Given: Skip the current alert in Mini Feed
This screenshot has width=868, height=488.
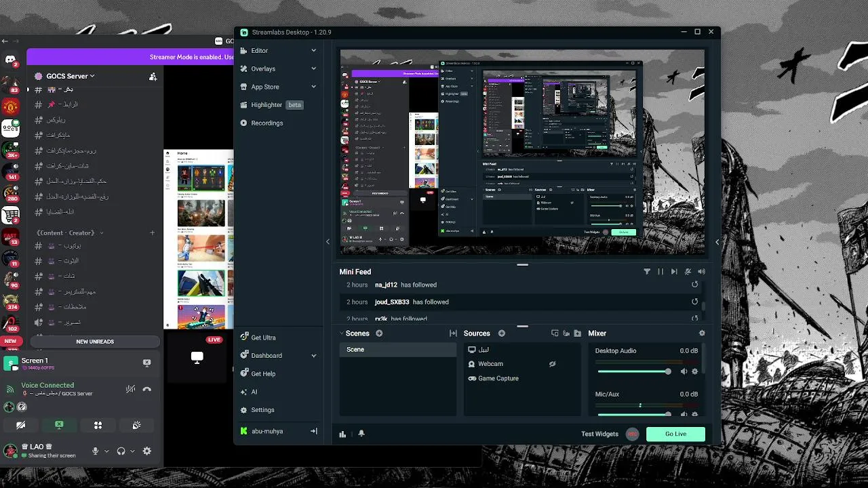Looking at the screenshot, I should coord(674,272).
